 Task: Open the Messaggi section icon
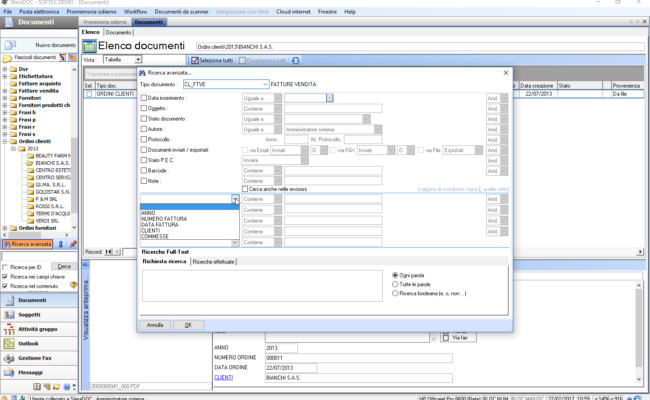click(x=9, y=372)
